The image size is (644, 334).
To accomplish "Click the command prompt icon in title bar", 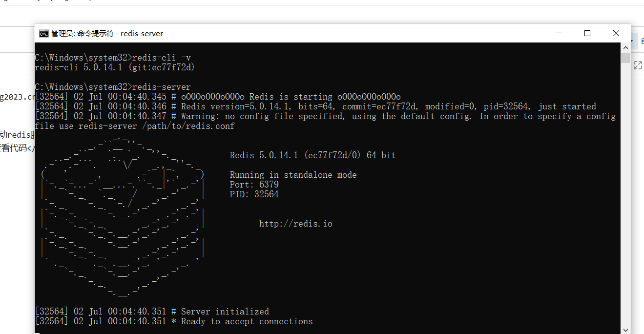I will click(x=43, y=33).
